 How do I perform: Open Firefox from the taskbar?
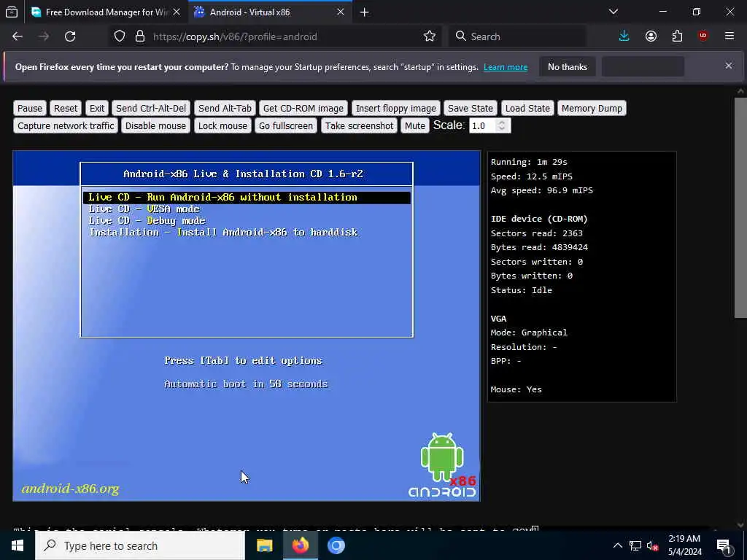(300, 545)
